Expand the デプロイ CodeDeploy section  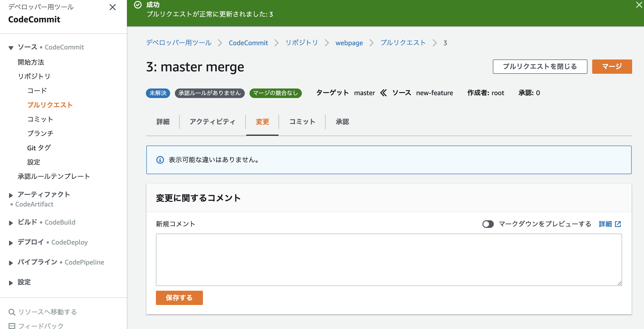11,243
